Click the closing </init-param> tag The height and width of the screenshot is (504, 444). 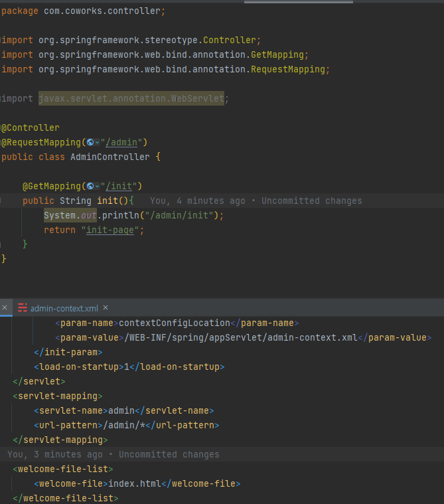[x=68, y=353]
